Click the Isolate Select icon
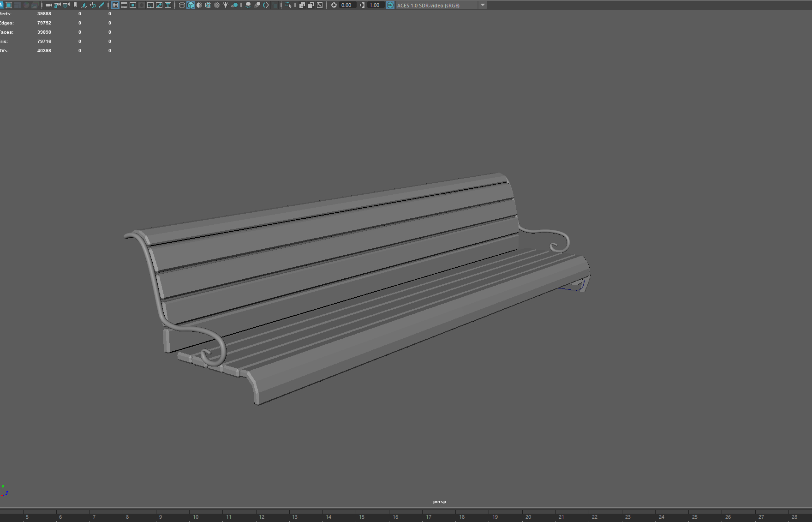The image size is (812, 522). pos(288,5)
